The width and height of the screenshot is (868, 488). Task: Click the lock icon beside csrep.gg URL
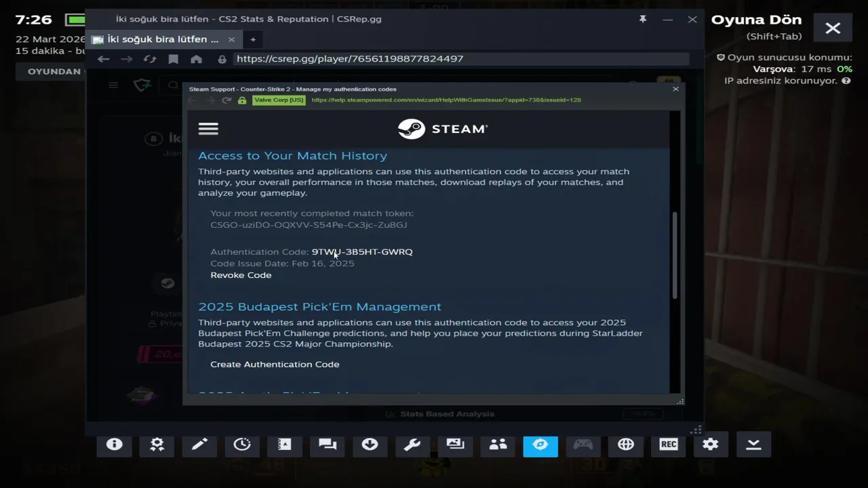(222, 59)
